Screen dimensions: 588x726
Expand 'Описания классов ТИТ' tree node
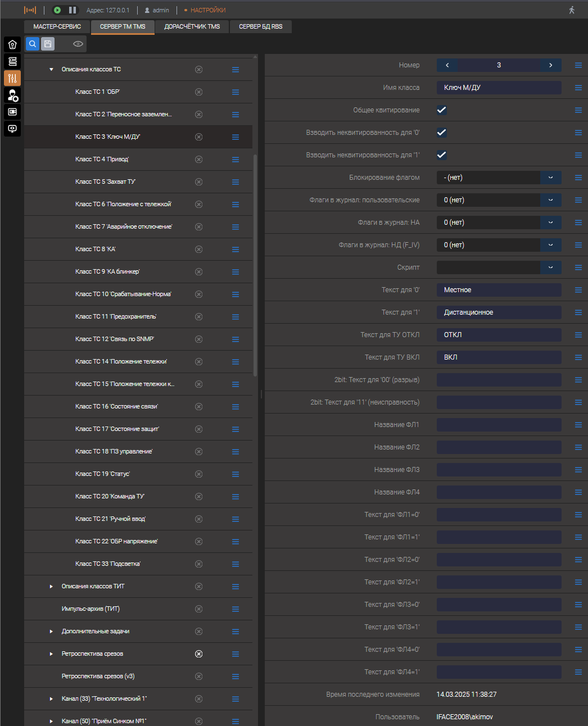[x=51, y=587]
